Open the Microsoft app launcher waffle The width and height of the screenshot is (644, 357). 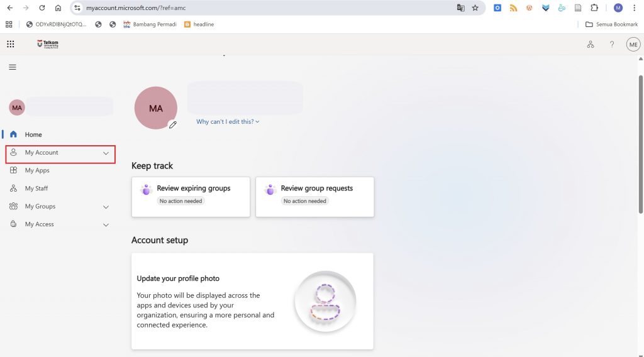pos(11,44)
